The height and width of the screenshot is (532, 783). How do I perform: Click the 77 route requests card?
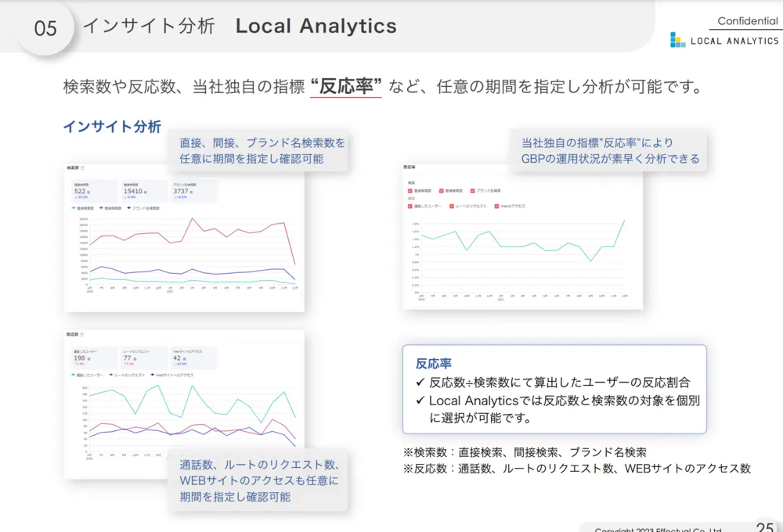pyautogui.click(x=144, y=358)
